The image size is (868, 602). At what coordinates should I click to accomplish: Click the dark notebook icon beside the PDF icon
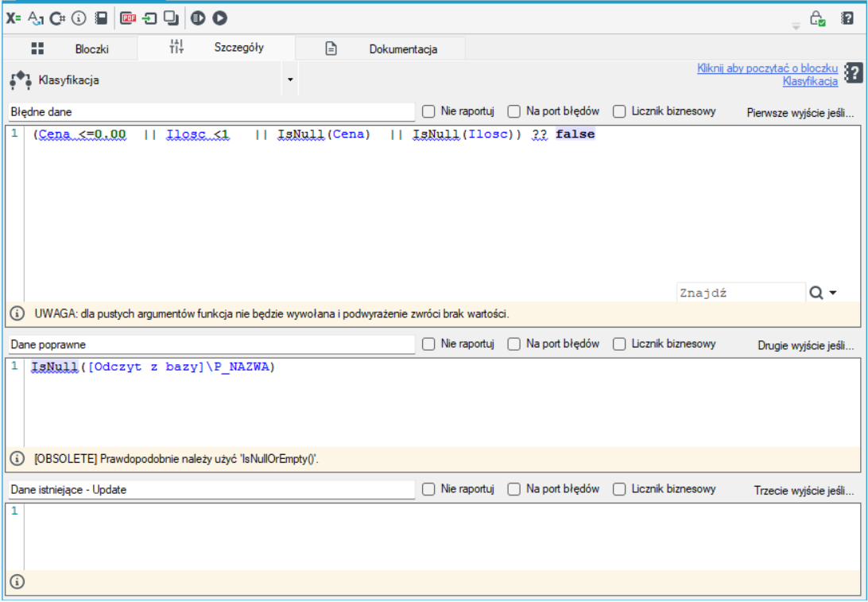click(x=101, y=18)
